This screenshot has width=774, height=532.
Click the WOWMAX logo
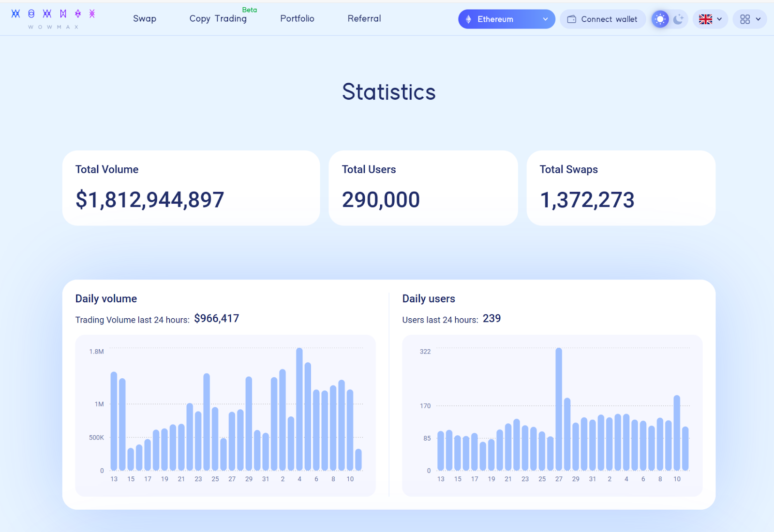(53, 18)
